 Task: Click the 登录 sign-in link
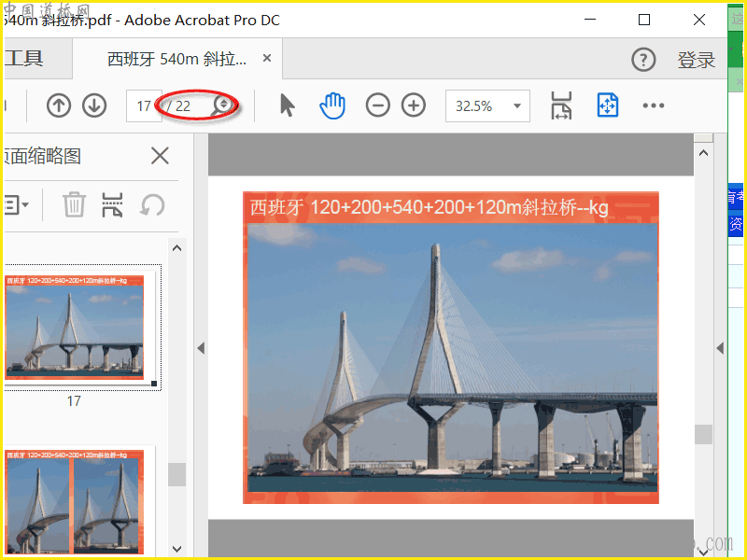point(696,60)
